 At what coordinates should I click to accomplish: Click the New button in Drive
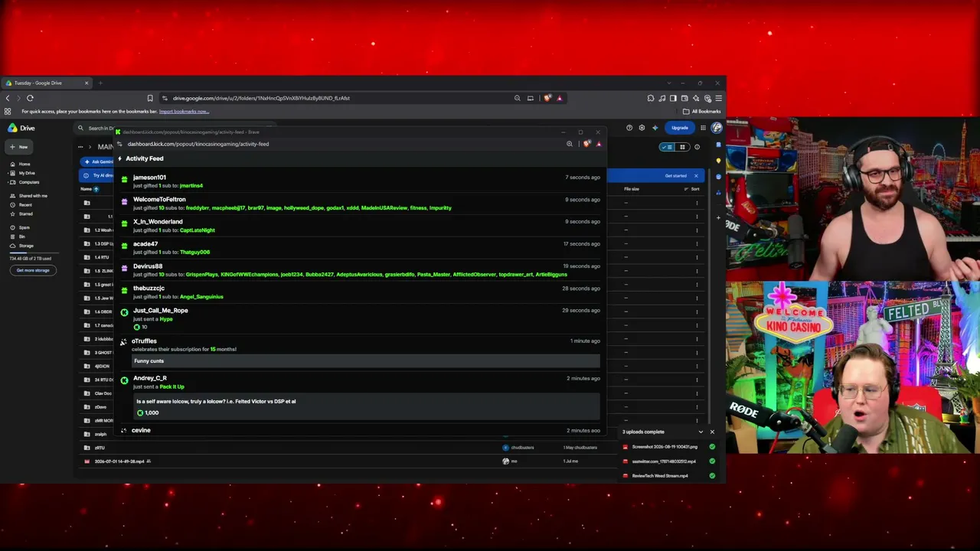pos(19,147)
